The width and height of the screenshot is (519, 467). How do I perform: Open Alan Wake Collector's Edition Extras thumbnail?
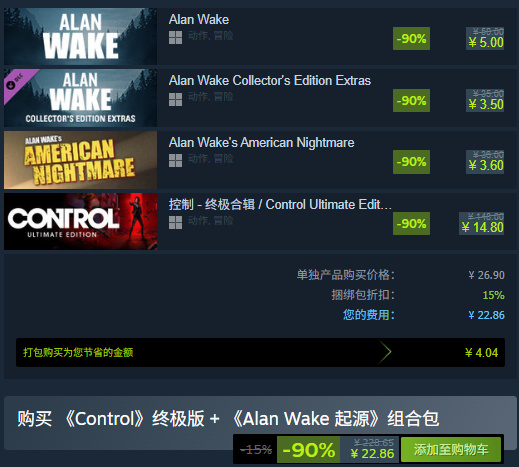point(80,98)
